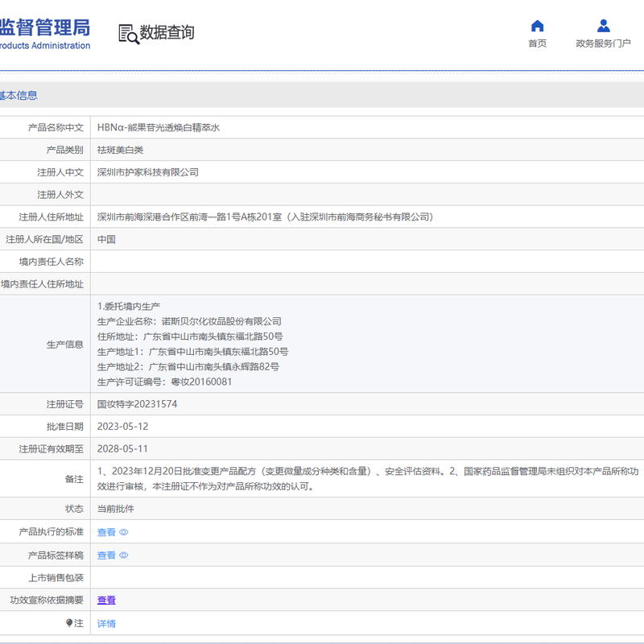This screenshot has height=644, width=644.
Task: Click registrant 深圳市护家科技有限公司 text
Action: point(148,172)
